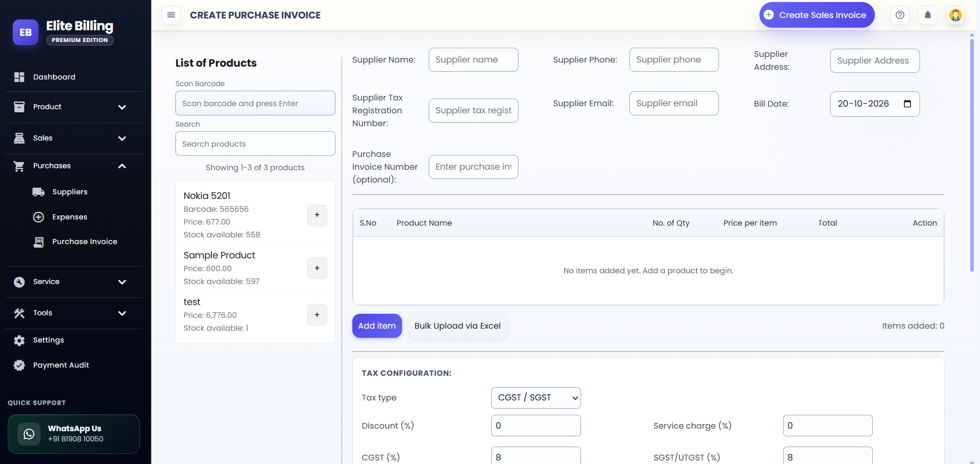Click the Add item button
980x464 pixels.
377,326
